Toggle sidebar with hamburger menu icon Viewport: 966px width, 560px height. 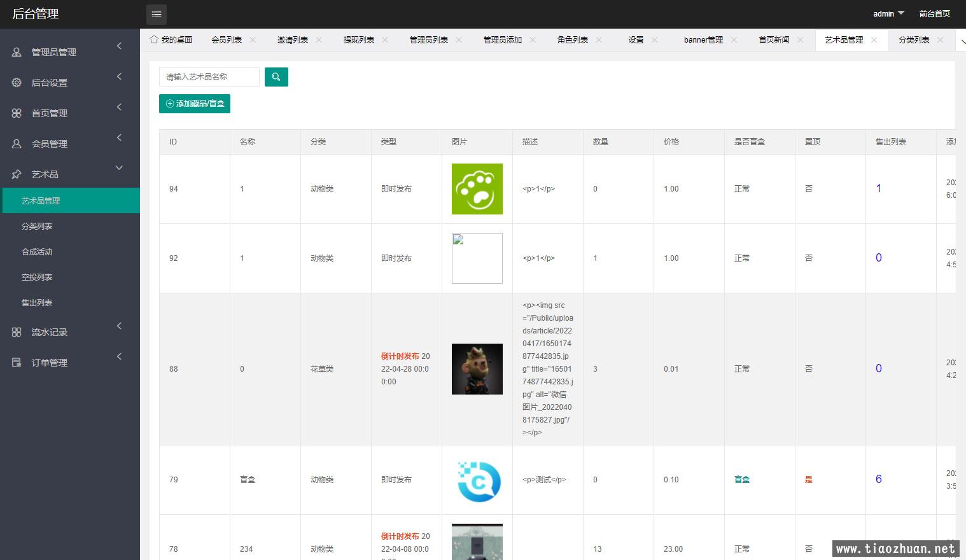(x=157, y=14)
